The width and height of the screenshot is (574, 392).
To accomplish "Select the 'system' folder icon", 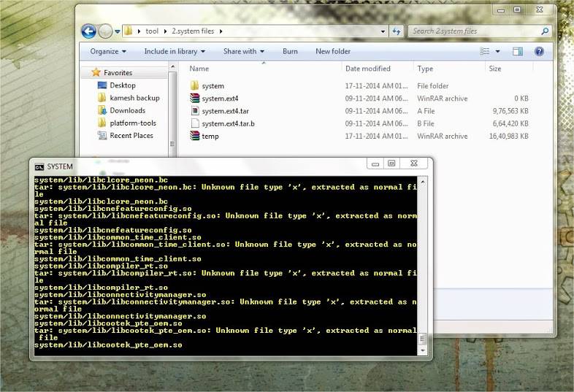I will pyautogui.click(x=195, y=85).
